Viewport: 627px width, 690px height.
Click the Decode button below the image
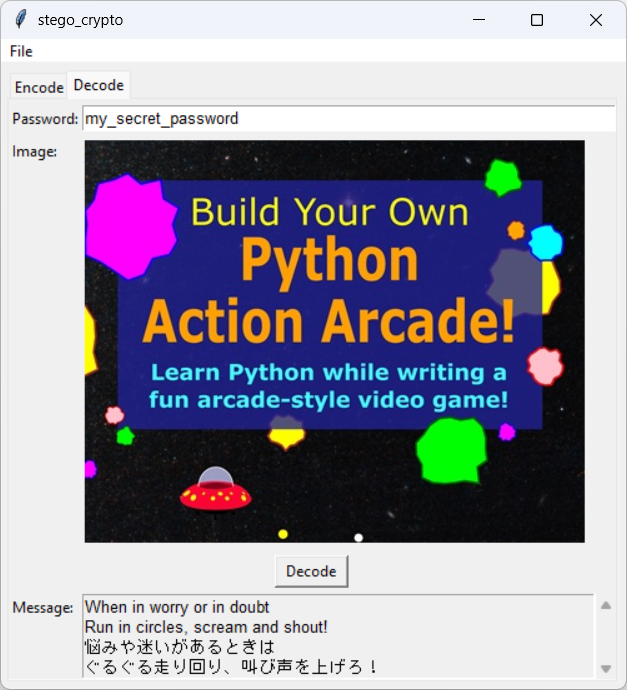click(x=312, y=571)
